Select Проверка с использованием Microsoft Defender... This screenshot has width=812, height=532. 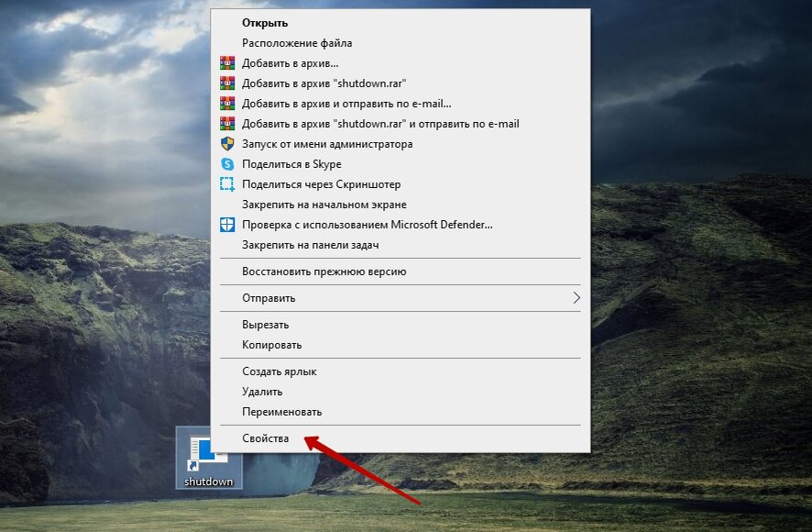tap(400, 225)
